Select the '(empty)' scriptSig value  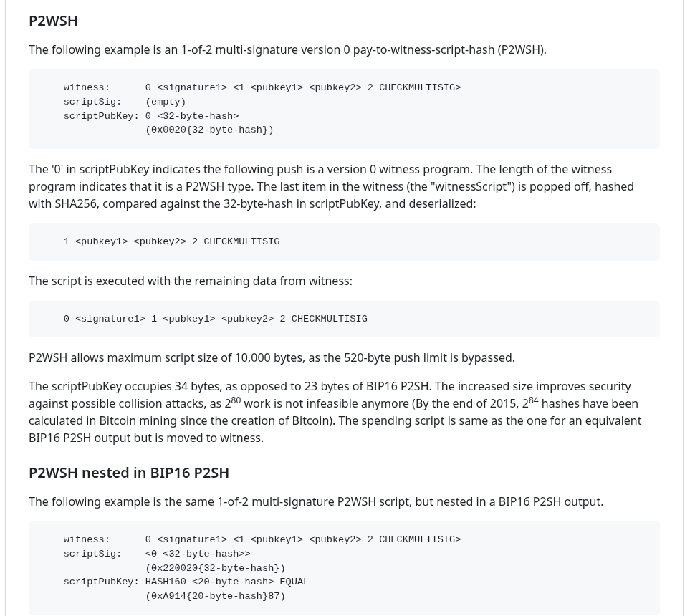coord(166,102)
